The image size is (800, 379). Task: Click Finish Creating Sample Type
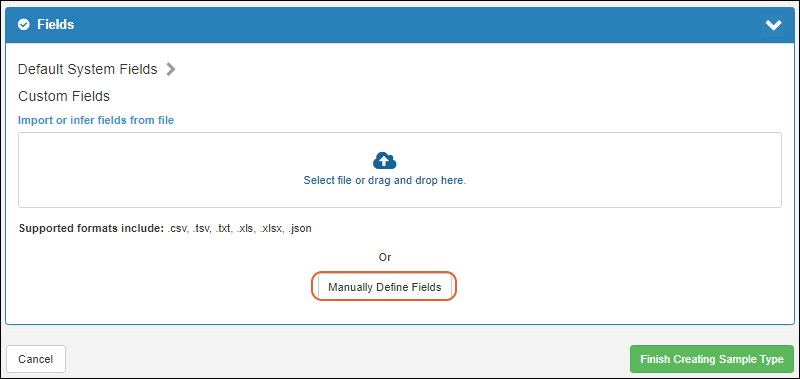click(x=712, y=359)
